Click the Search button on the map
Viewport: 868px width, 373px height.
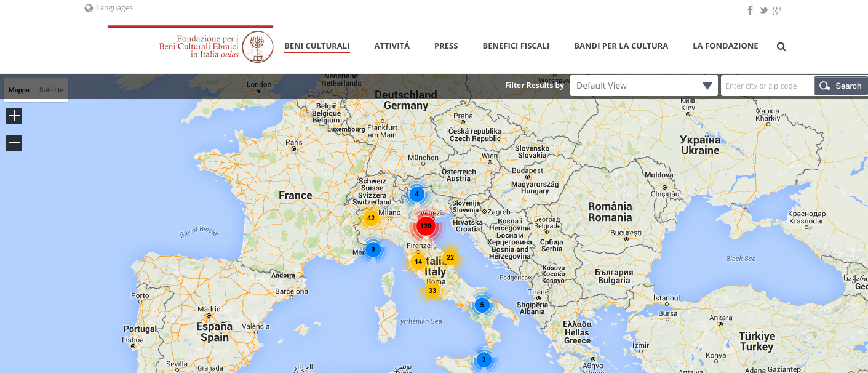pos(841,86)
